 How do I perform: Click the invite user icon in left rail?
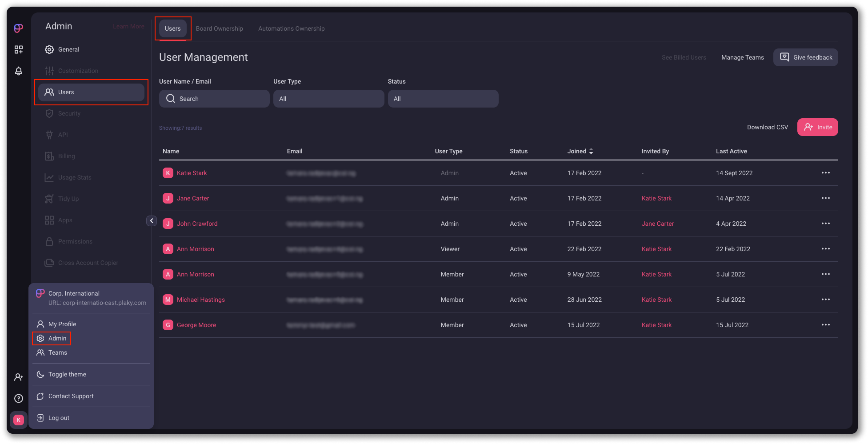18,377
